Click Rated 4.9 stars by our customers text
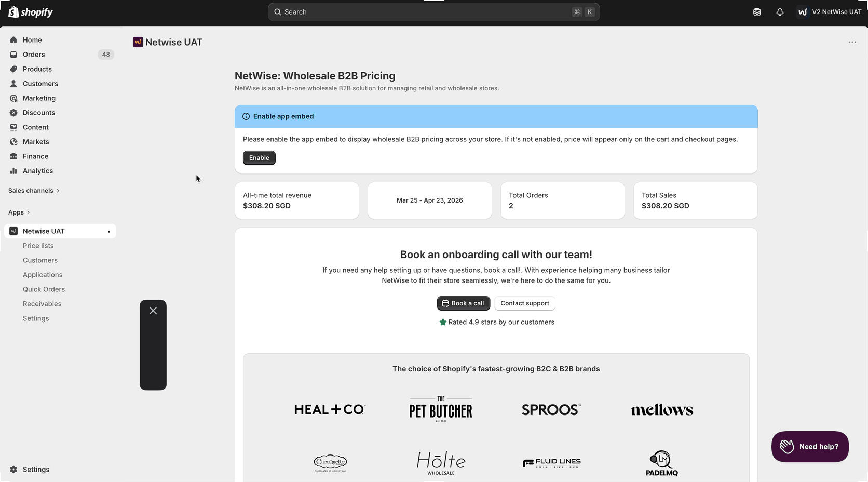 click(x=501, y=322)
